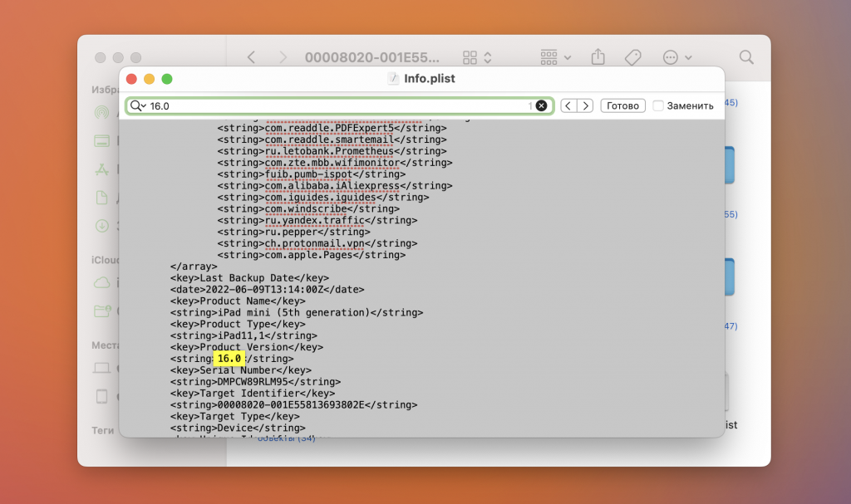Screen dimensions: 851x504
Task: Switch Finder view with grid icon
Action: click(x=477, y=57)
